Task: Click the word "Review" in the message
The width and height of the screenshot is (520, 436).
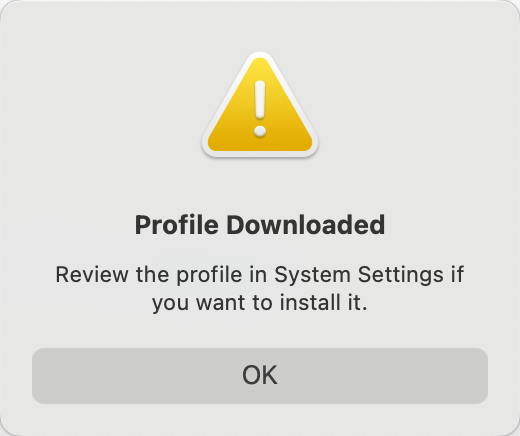Action: (92, 275)
